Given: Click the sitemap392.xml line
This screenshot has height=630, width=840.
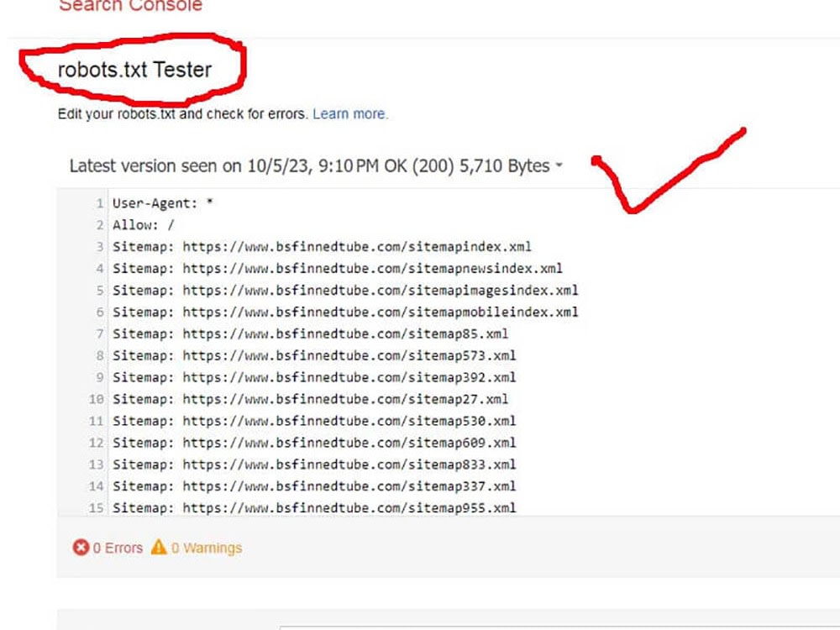Looking at the screenshot, I should pos(314,378).
